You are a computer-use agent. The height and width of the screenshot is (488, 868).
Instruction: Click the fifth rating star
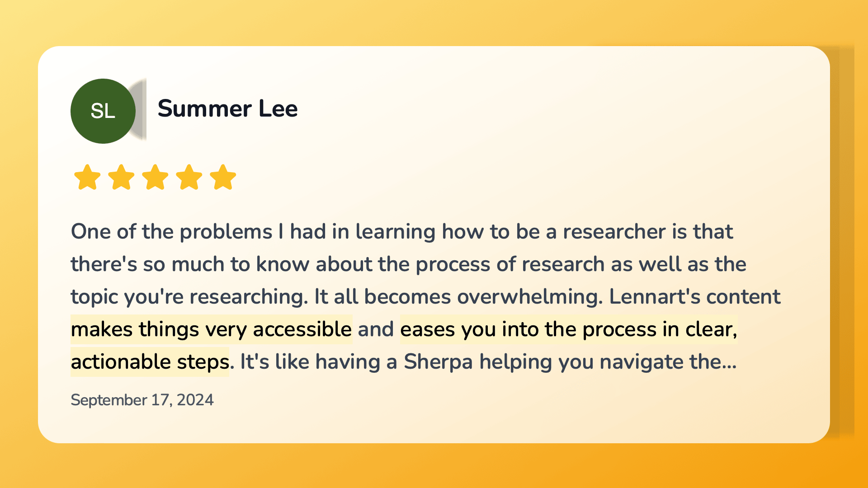tap(223, 177)
